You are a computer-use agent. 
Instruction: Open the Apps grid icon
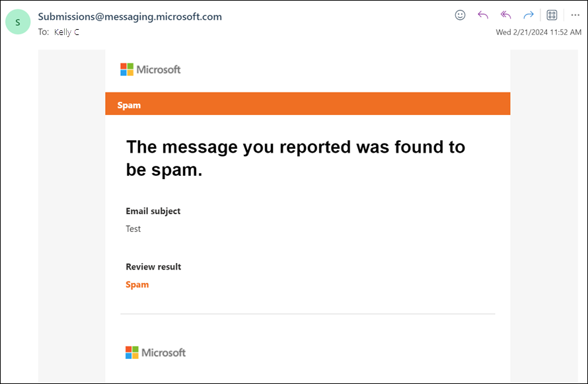[x=552, y=15]
